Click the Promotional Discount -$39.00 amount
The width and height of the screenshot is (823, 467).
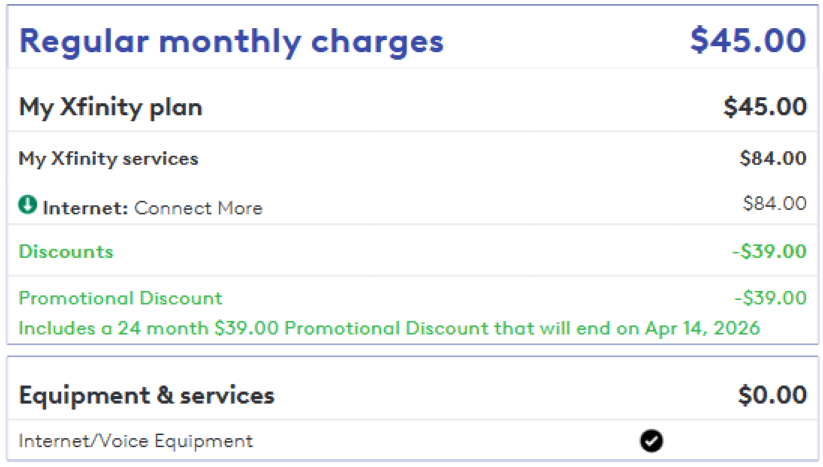click(771, 298)
